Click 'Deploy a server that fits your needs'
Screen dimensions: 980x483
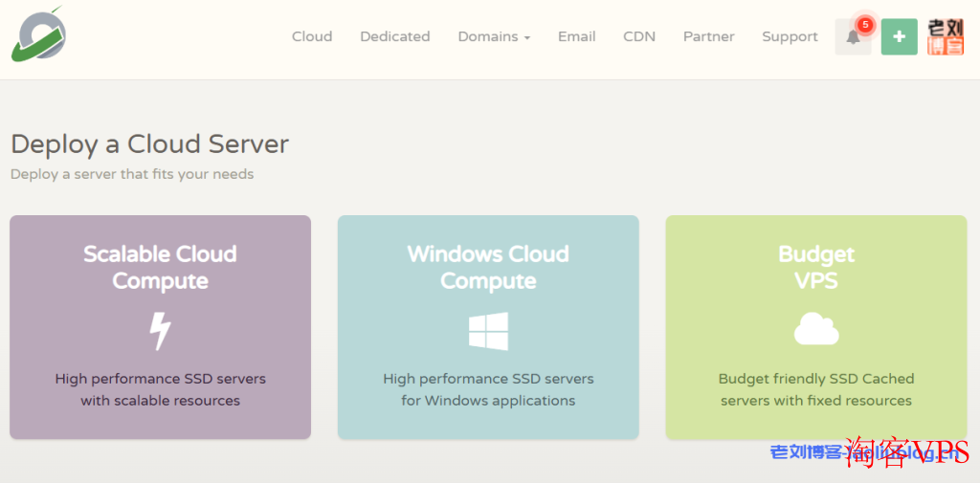click(132, 174)
